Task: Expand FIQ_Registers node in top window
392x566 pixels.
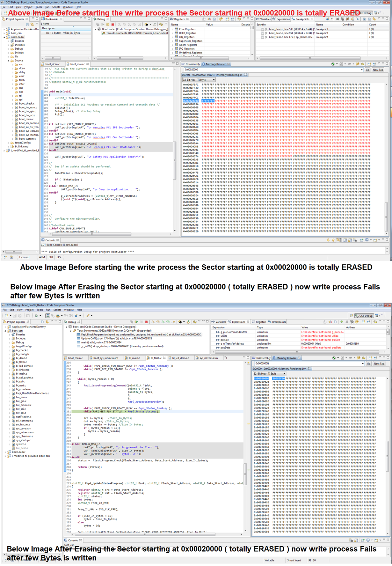Action: [172, 37]
